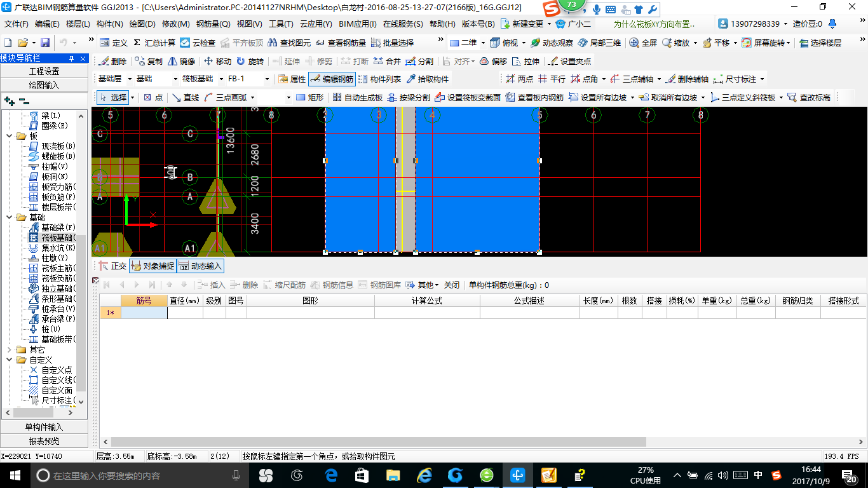Screen dimensions: 868x488
Task: Open the 文件(F) menu
Action: (17, 24)
